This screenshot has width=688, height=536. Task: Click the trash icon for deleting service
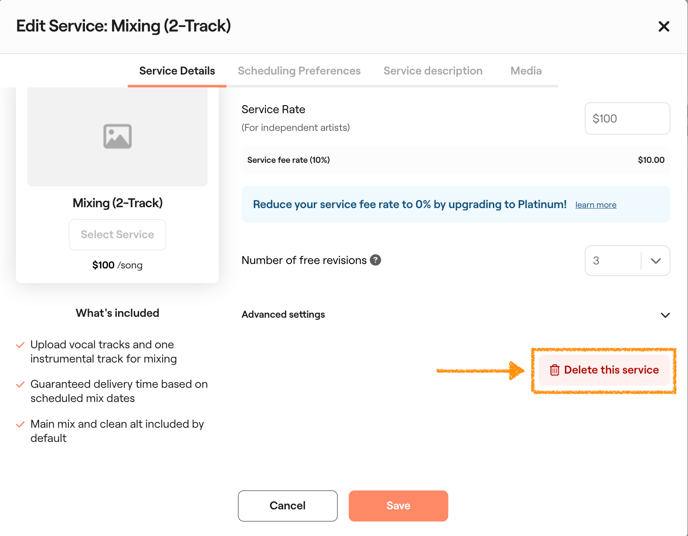(x=555, y=370)
